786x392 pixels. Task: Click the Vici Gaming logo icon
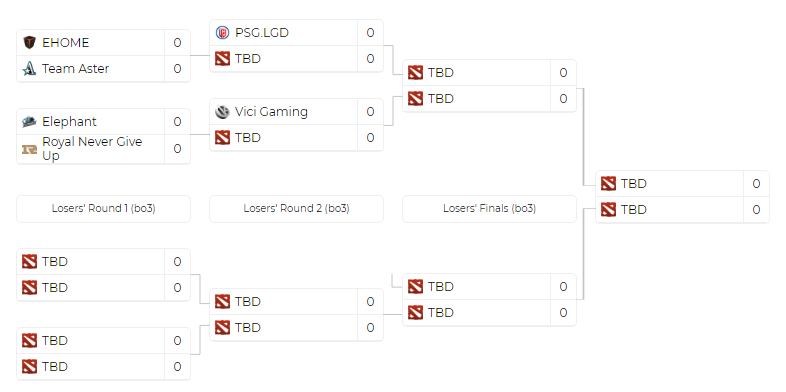(222, 111)
